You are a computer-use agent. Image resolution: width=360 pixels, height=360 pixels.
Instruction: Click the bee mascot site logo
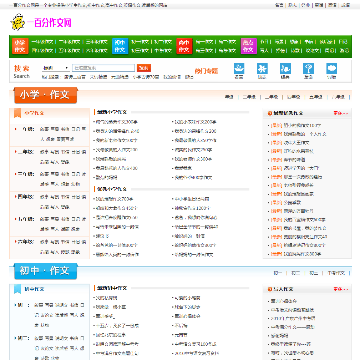(x=18, y=22)
